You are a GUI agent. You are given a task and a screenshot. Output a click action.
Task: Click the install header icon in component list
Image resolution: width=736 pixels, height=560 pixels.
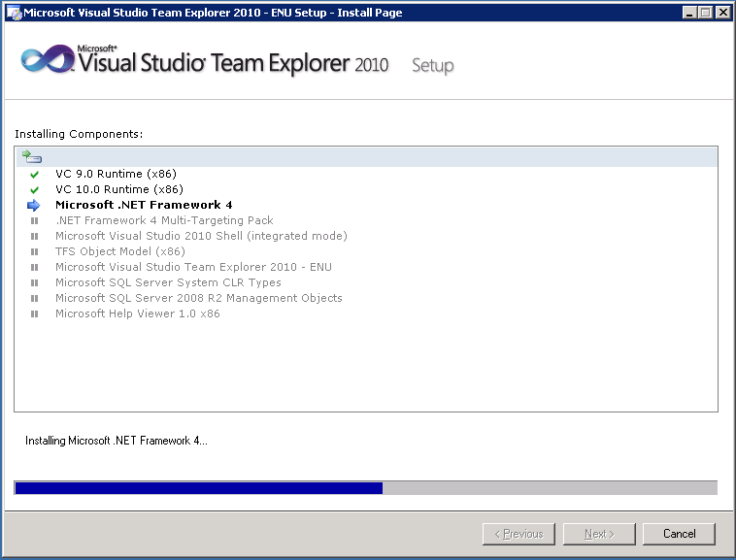click(32, 156)
